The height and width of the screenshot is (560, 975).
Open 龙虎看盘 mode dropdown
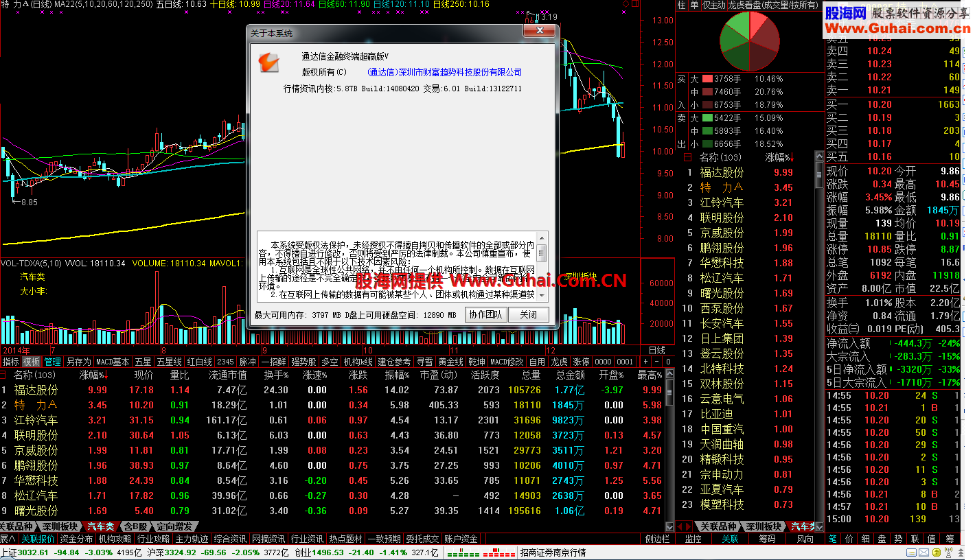pyautogui.click(x=774, y=5)
